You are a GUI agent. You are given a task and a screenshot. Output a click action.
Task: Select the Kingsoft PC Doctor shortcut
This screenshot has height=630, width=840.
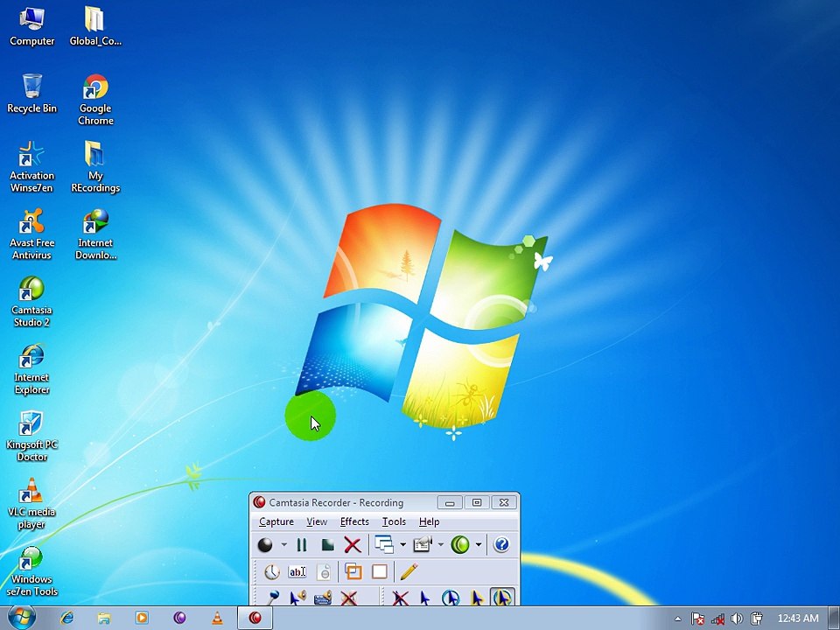pos(32,436)
